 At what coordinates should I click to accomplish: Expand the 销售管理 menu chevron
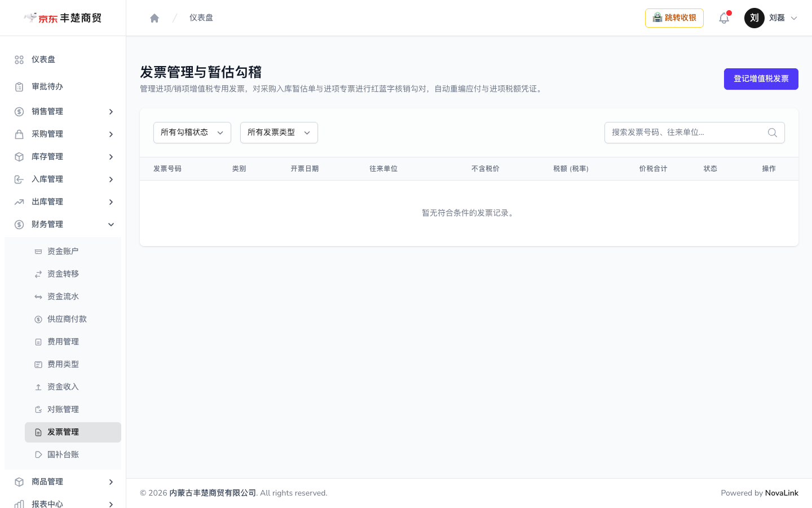pos(111,112)
